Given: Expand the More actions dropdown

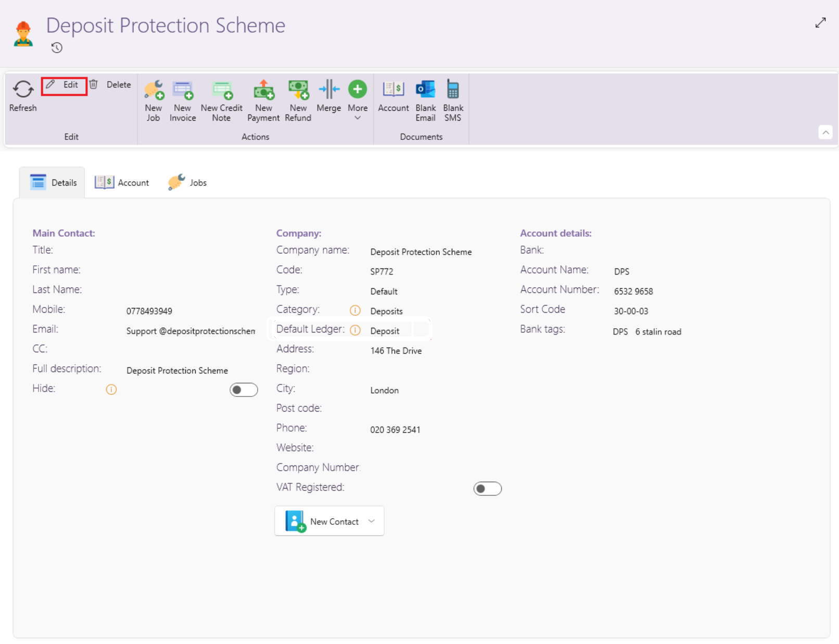Looking at the screenshot, I should point(358,101).
